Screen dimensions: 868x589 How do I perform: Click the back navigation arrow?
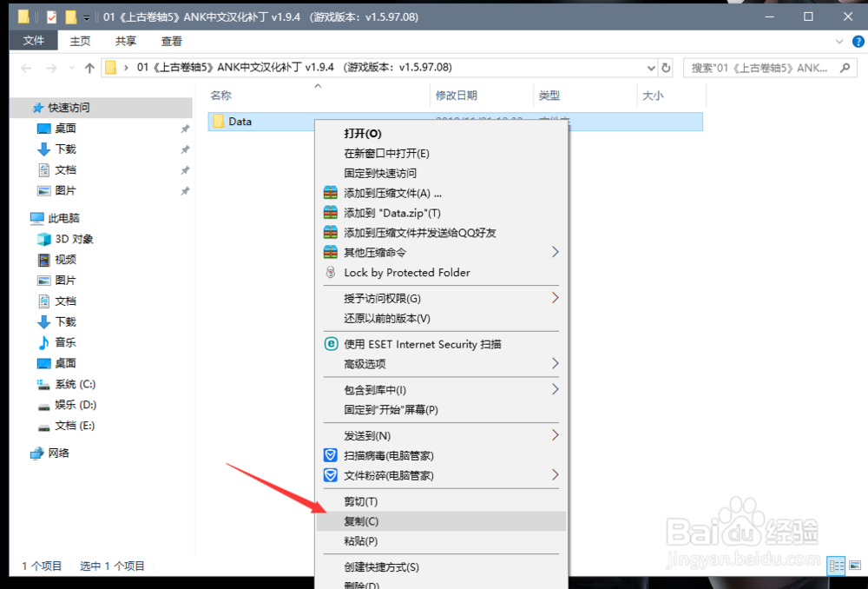(26, 67)
